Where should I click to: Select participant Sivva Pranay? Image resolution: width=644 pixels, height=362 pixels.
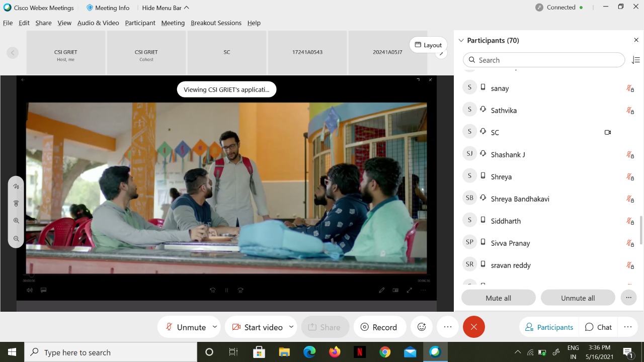click(x=510, y=243)
